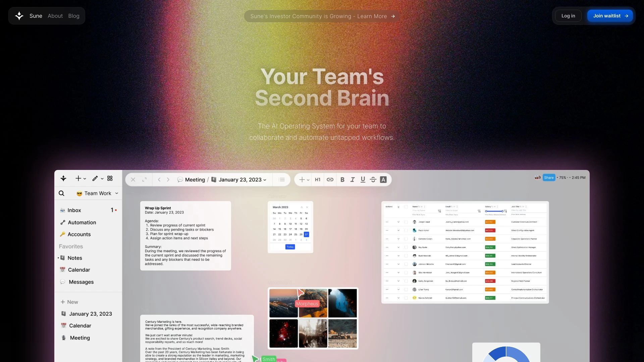Apply the H1 heading style
This screenshot has height=362, width=644.
click(x=318, y=179)
